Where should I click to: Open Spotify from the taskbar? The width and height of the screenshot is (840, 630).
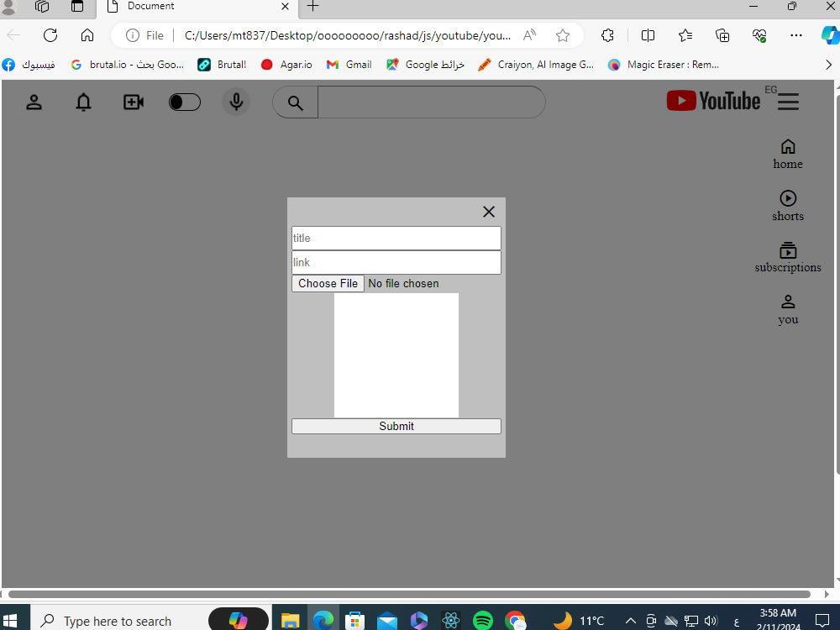[x=483, y=621]
